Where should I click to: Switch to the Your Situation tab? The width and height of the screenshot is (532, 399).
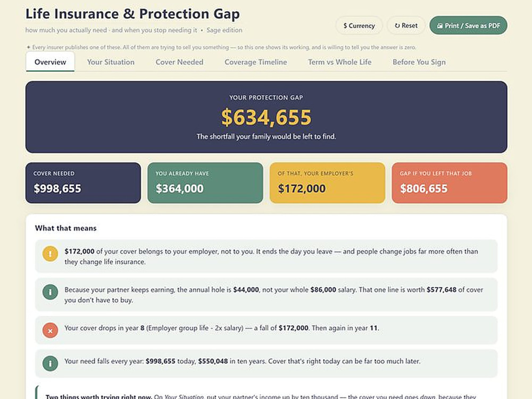(111, 62)
